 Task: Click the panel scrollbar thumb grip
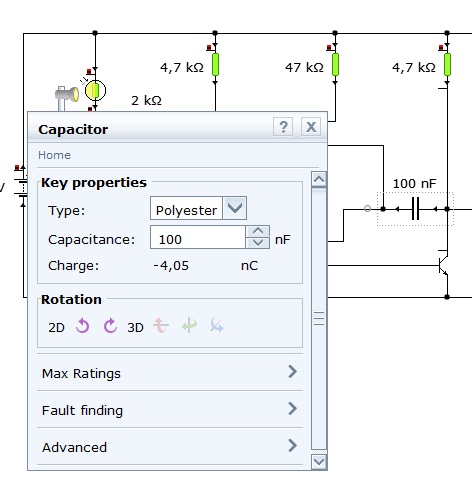coord(319,318)
